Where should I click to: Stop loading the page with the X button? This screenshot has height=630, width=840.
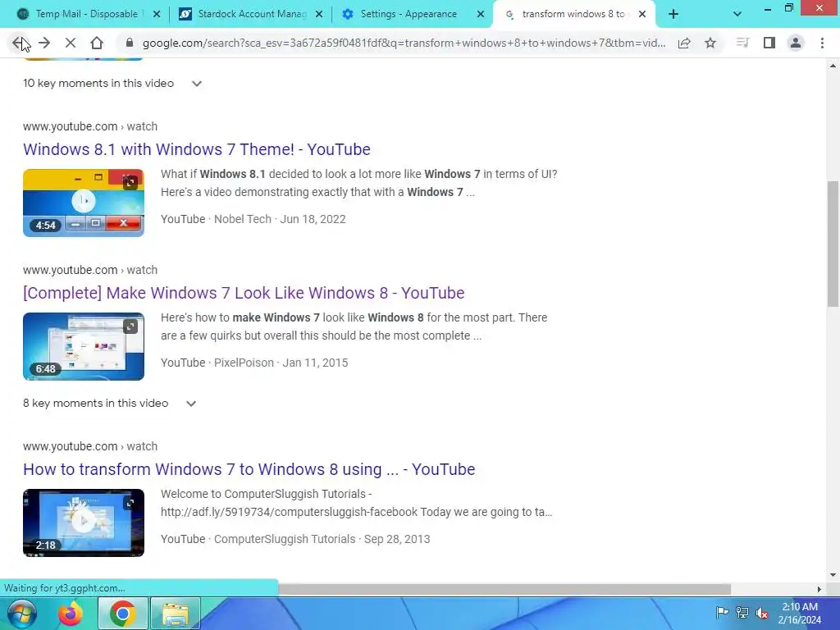coord(71,43)
